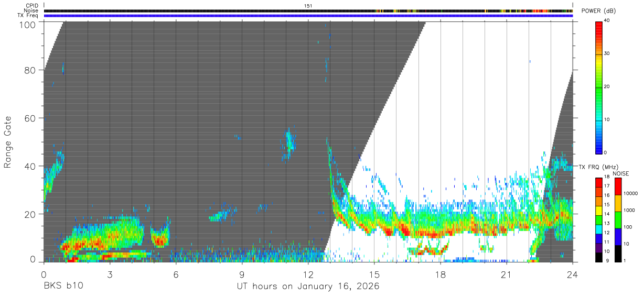Screen dimensions: 644x297
Task: Click power scale tick 30
Action: click(x=608, y=54)
